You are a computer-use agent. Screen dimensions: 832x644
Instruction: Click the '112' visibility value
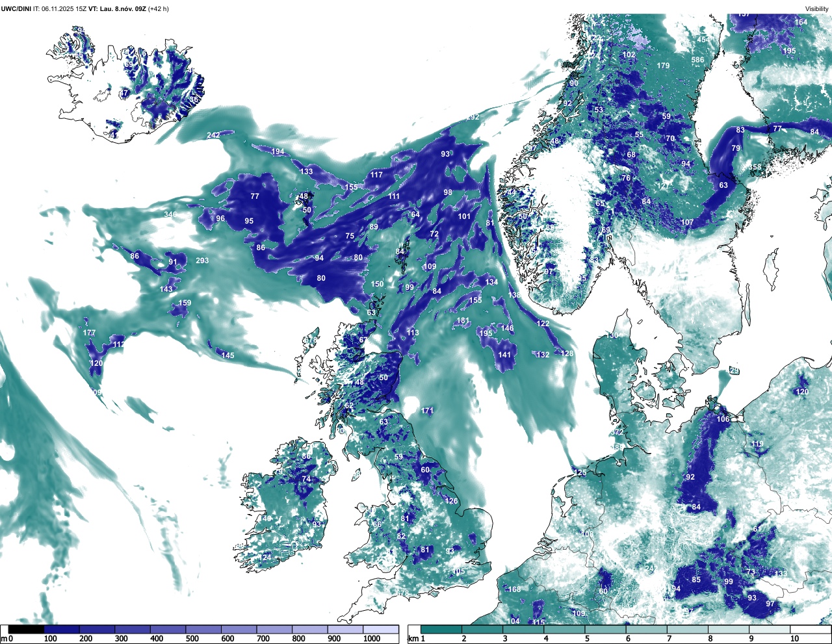[118, 344]
